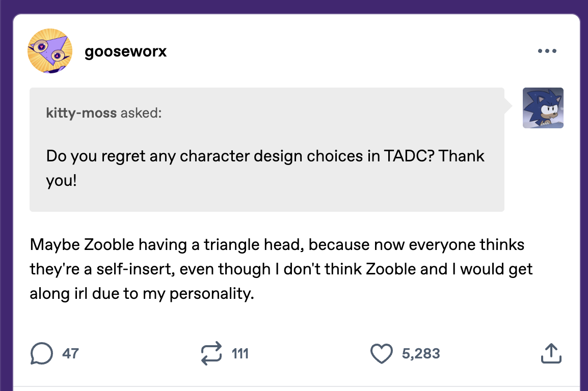Click the ask question text about TADC
Viewport: 588px width, 391px height.
[x=265, y=155]
